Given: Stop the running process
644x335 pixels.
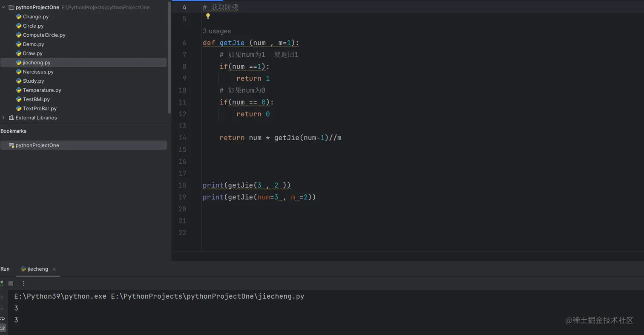Looking at the screenshot, I should [x=11, y=283].
